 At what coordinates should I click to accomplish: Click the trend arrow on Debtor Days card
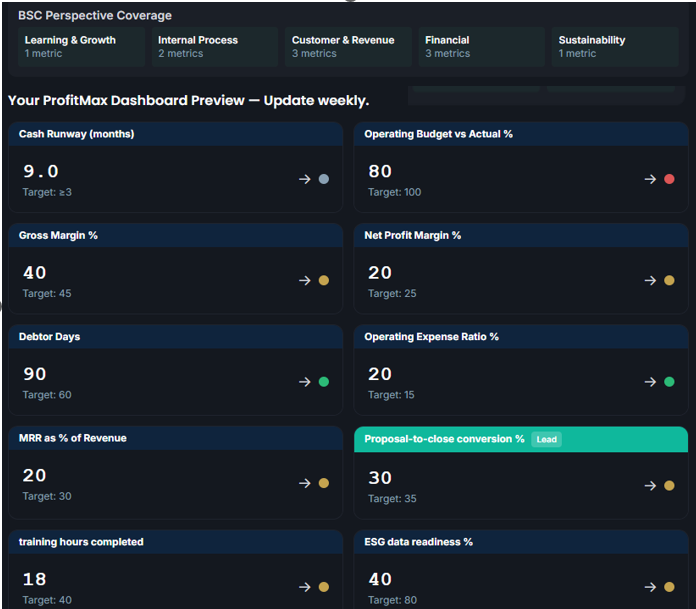coord(304,382)
